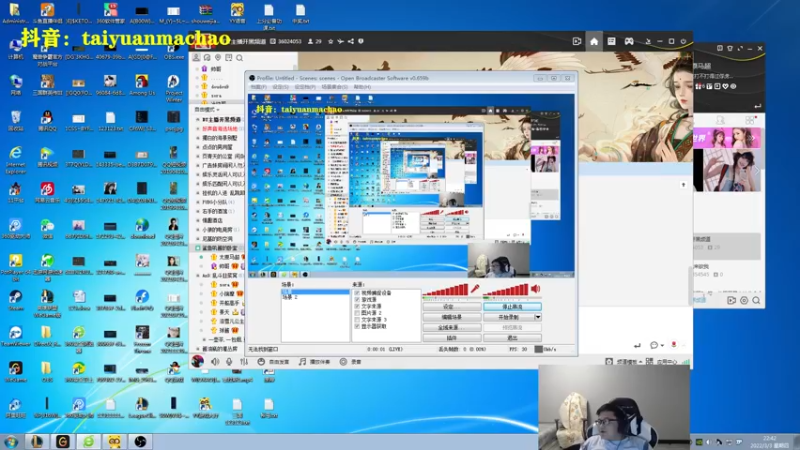Viewport: 800px width, 450px height.
Task: Open the 设定档(P) menu in OBS
Action: tap(305, 87)
